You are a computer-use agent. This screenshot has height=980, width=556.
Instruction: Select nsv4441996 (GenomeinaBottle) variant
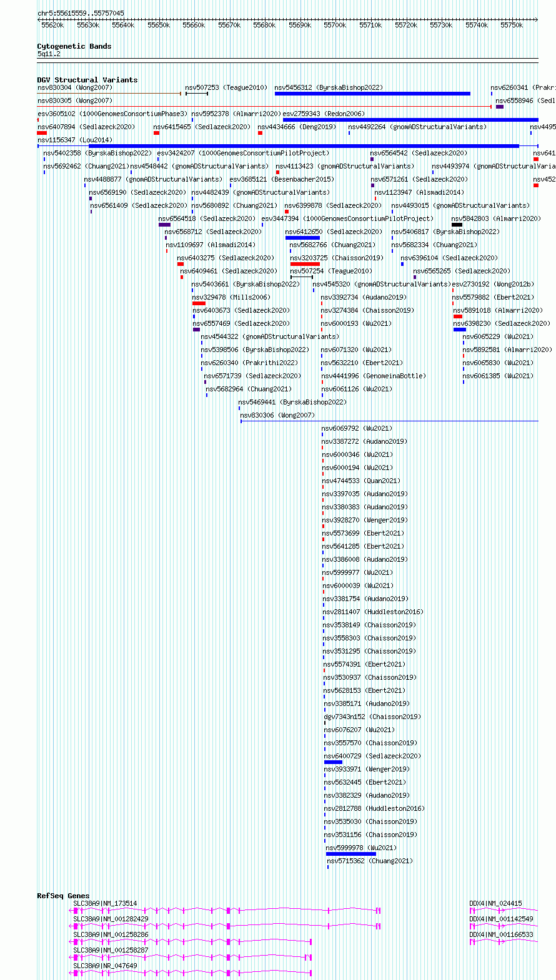374,376
